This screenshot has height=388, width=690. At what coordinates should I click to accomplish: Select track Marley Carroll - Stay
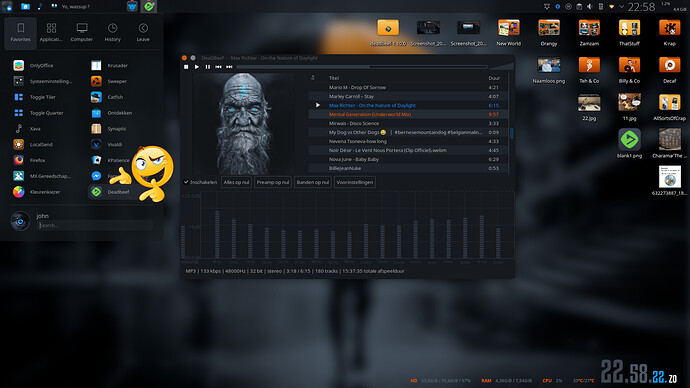click(x=408, y=96)
